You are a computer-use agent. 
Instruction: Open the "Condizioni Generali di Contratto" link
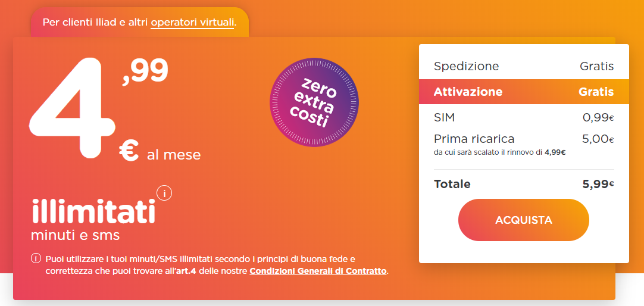point(318,271)
